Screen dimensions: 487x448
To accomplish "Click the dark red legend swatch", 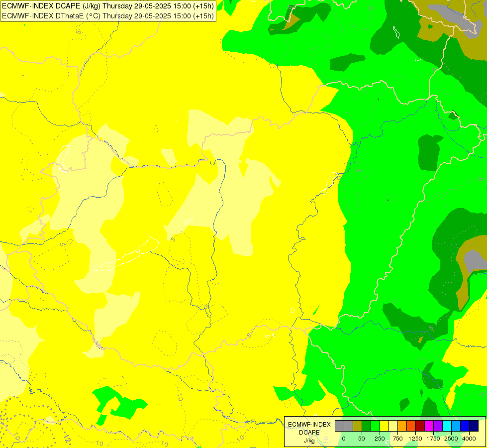I will pos(420,426).
